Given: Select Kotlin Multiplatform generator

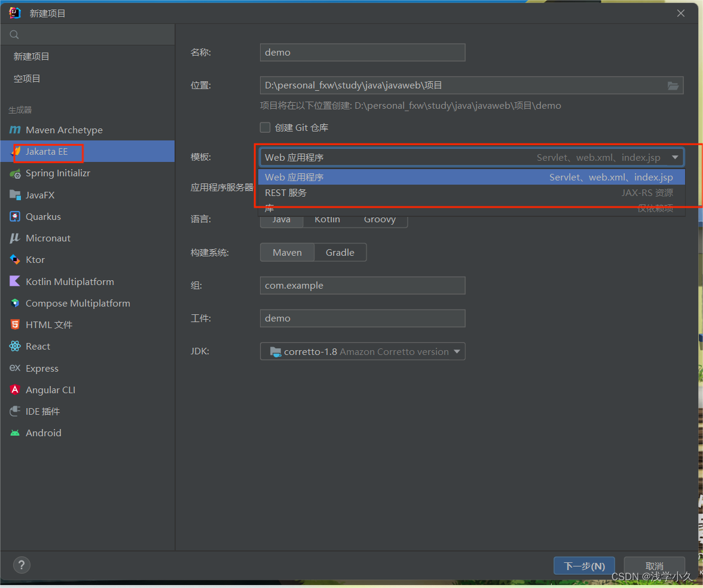Looking at the screenshot, I should point(87,281).
